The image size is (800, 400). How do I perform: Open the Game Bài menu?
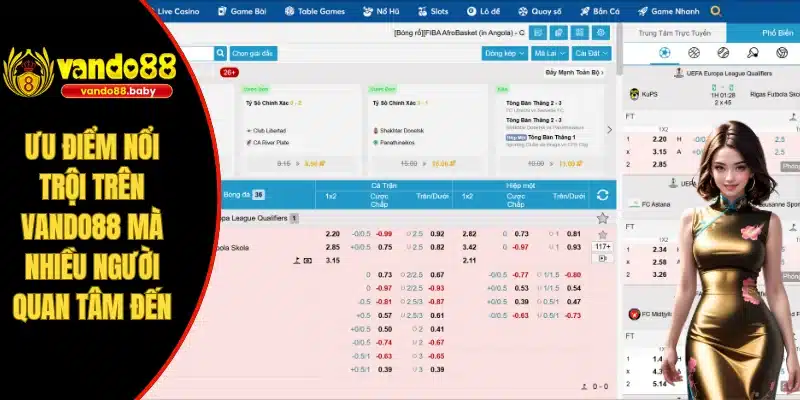pyautogui.click(x=242, y=11)
